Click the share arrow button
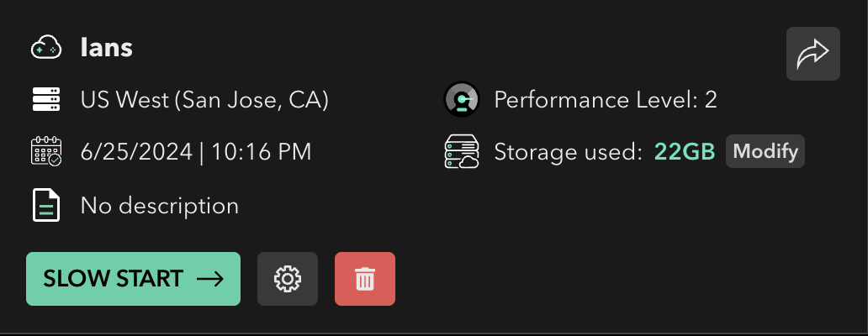 813,54
